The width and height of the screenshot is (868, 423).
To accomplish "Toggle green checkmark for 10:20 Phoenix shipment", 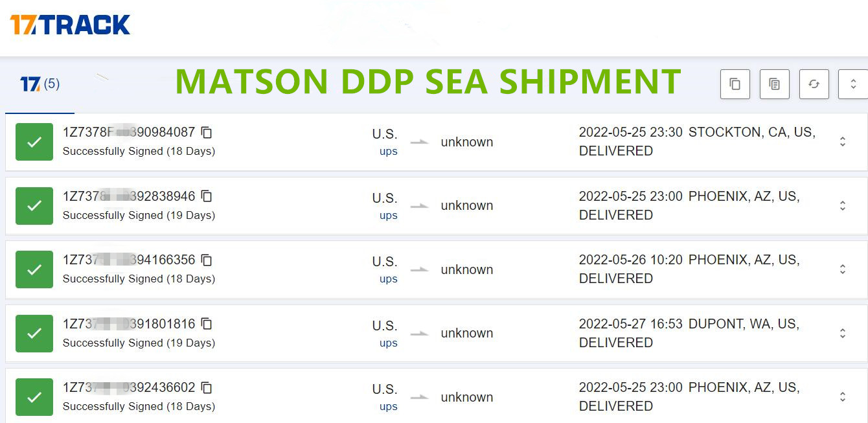I will pos(34,269).
